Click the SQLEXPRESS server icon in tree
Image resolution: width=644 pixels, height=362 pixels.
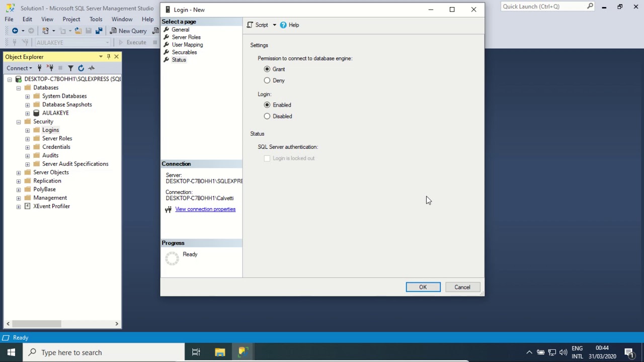coord(19,79)
